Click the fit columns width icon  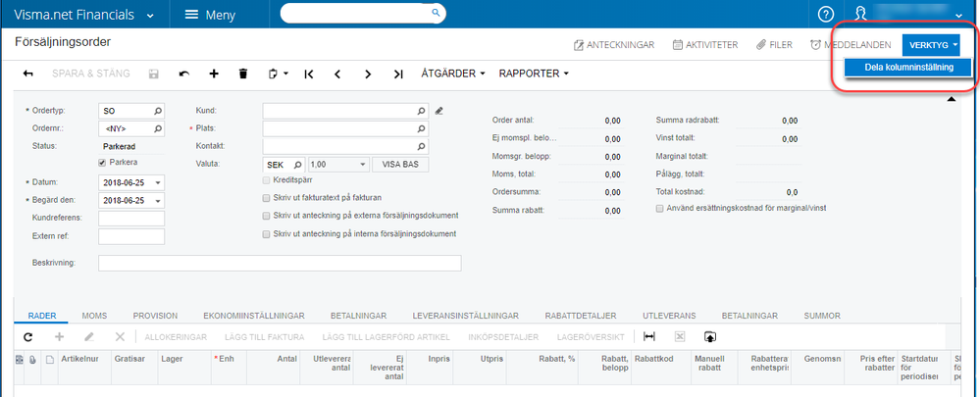pos(649,337)
